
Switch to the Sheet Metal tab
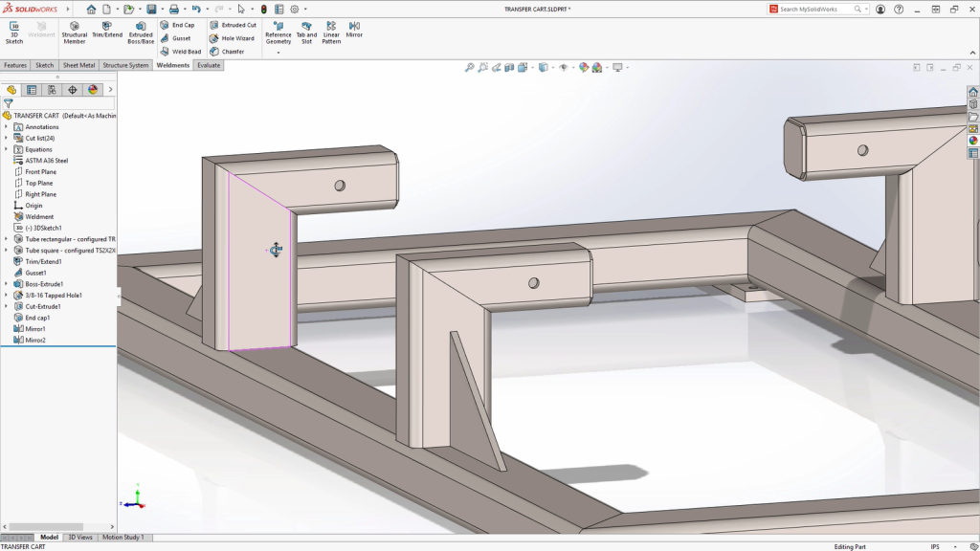click(79, 66)
